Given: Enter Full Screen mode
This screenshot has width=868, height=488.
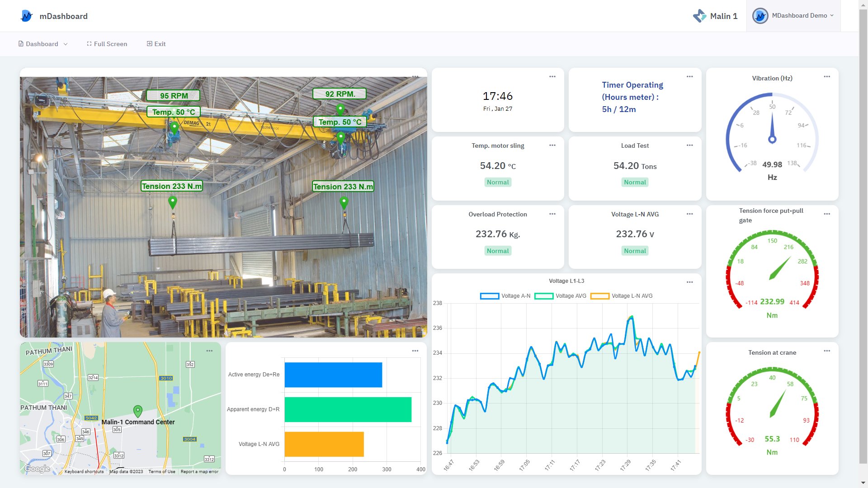Looking at the screenshot, I should [107, 44].
